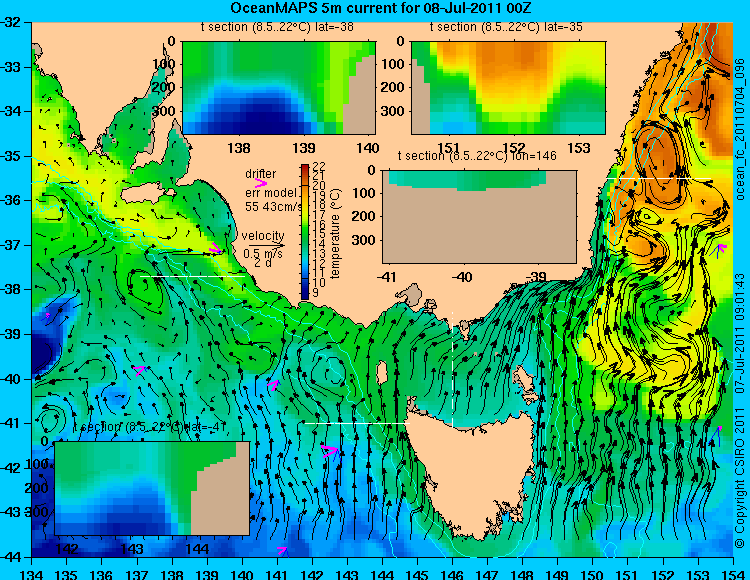Click the 154 longitude axis label

[733, 574]
